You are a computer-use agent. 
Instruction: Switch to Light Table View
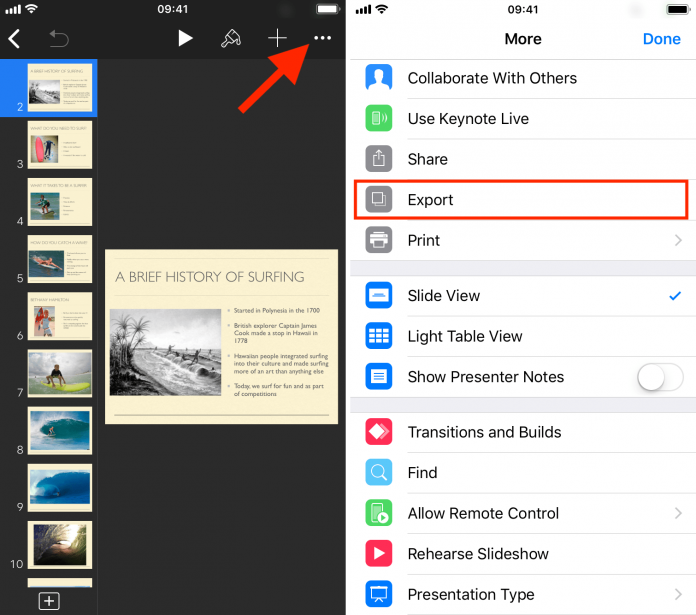point(464,337)
